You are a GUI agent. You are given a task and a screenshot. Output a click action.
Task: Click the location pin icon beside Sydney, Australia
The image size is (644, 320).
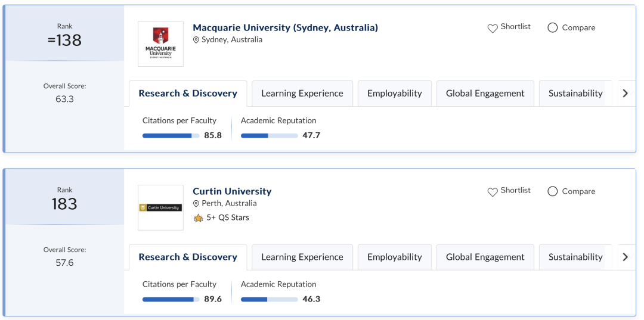[x=196, y=40]
